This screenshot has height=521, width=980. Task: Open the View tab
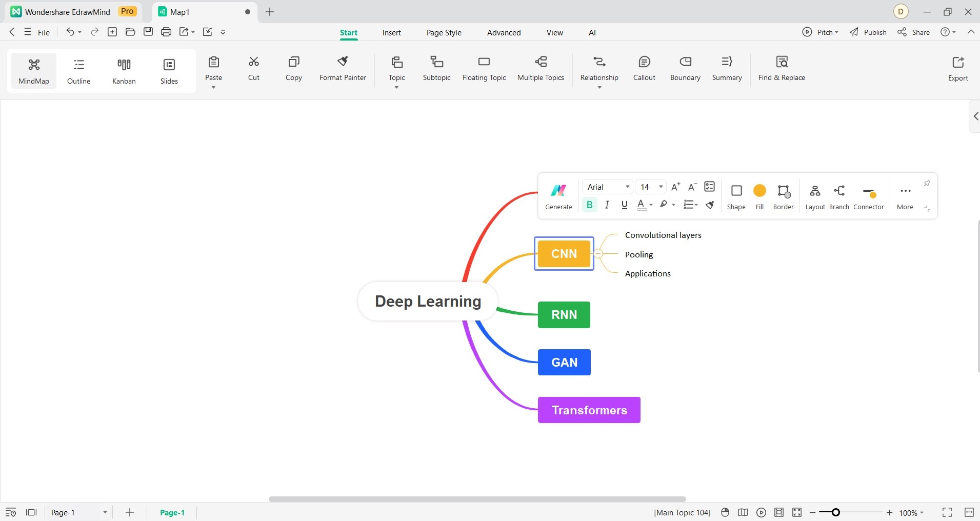click(x=555, y=32)
